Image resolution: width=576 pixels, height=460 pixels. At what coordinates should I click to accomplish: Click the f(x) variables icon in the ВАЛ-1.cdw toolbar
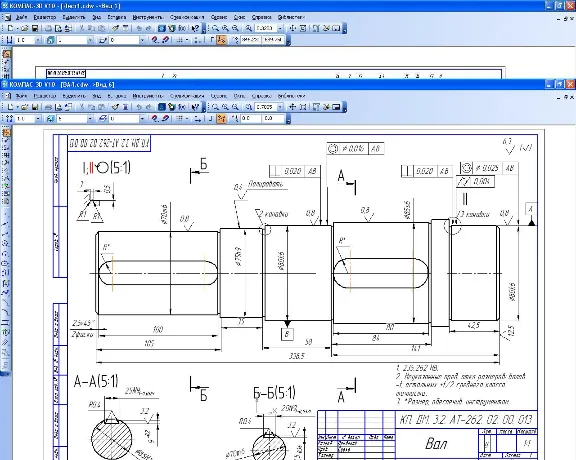[x=182, y=107]
